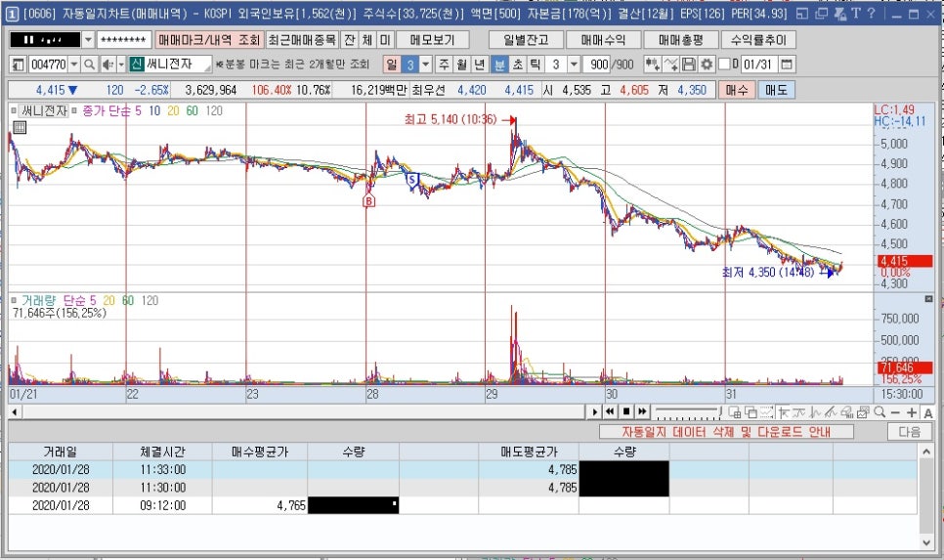Click the dashed line chart icon
This screenshot has width=944, height=560.
click(766, 412)
